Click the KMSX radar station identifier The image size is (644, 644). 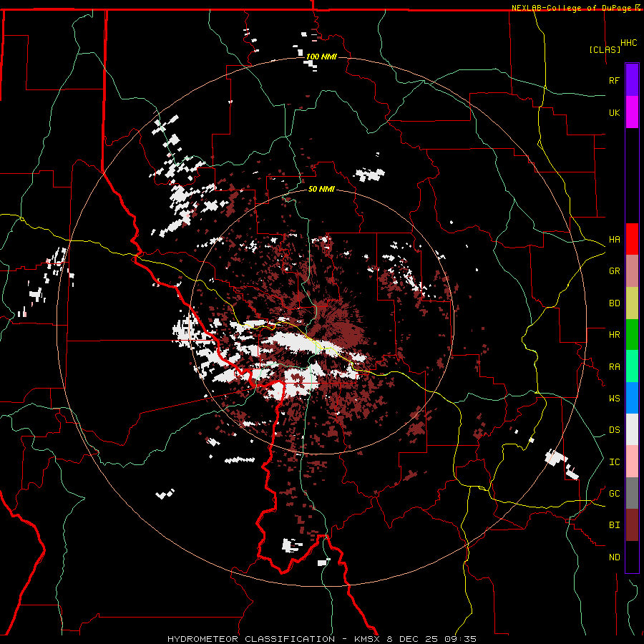pyautogui.click(x=368, y=639)
